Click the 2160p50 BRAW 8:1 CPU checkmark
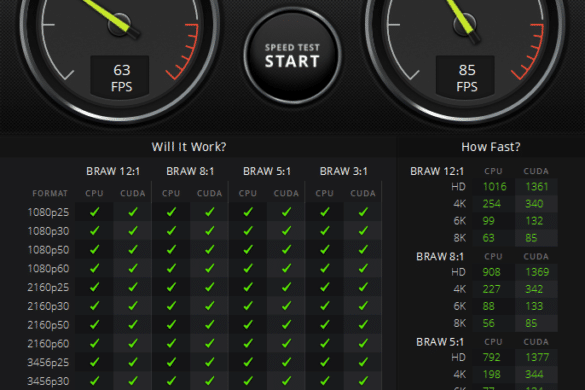The image size is (585, 390). click(171, 324)
